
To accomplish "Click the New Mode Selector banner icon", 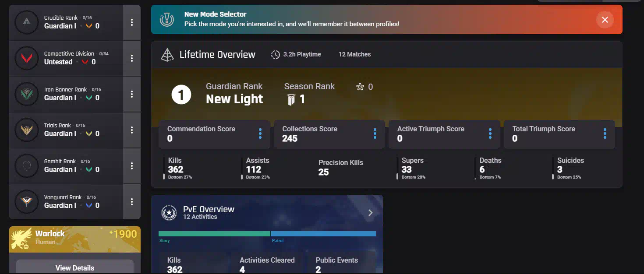I will pyautogui.click(x=167, y=19).
